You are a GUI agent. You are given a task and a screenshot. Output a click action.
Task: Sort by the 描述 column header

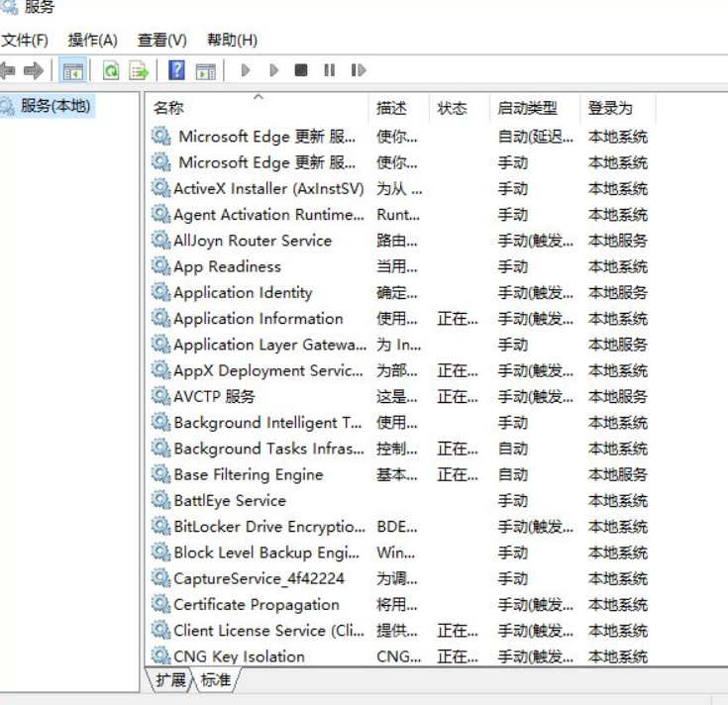click(x=399, y=108)
